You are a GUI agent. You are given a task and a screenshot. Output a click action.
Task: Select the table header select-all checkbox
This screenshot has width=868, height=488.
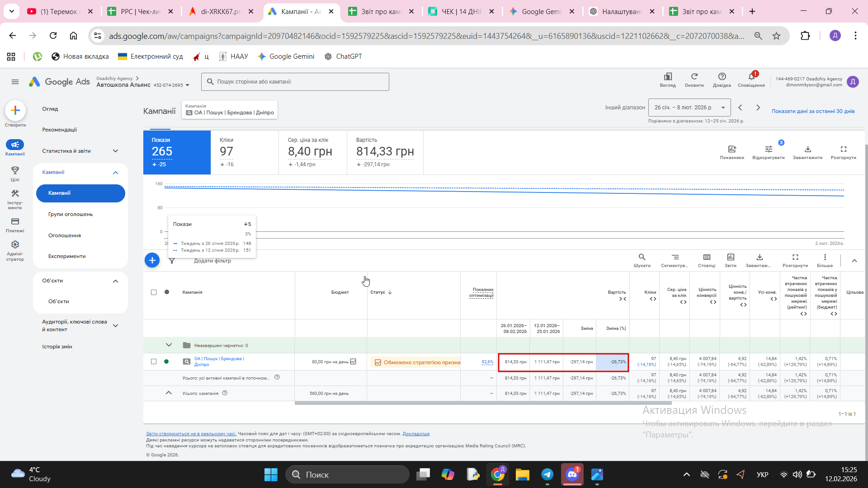click(154, 292)
